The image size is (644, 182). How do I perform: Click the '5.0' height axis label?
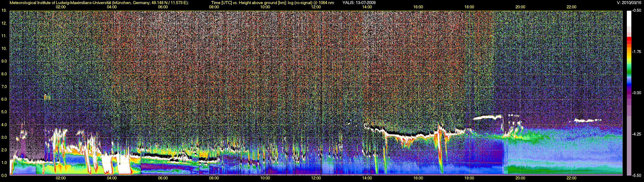pos(4,112)
